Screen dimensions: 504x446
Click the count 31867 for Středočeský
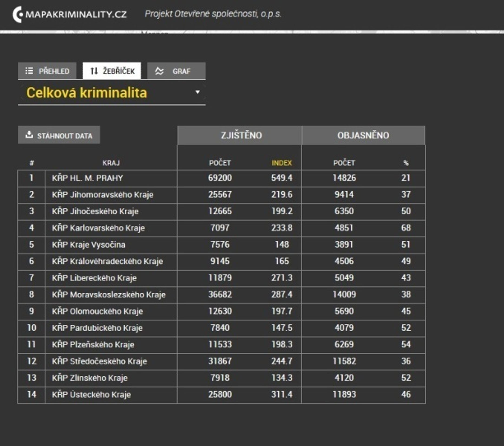(220, 361)
